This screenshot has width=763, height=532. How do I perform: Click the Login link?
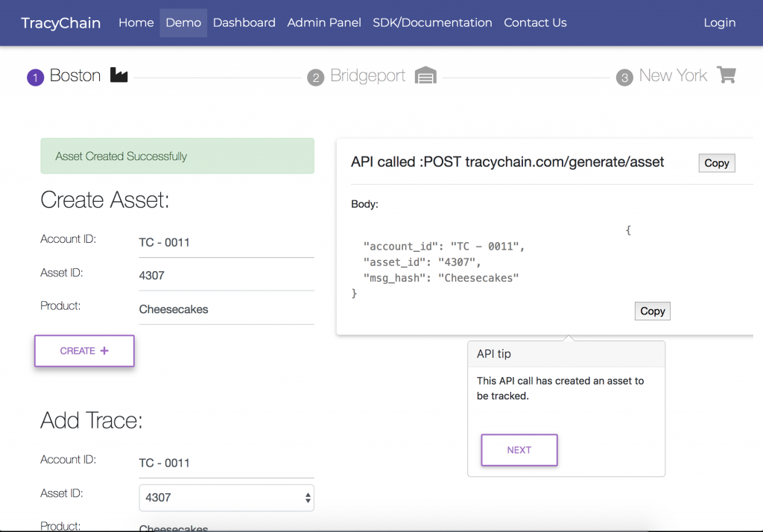[x=719, y=22]
